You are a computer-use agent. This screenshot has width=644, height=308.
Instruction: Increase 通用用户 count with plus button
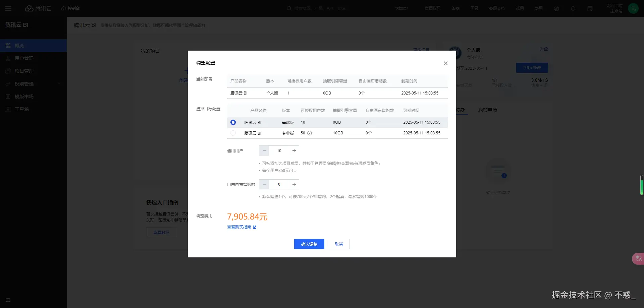tap(294, 151)
